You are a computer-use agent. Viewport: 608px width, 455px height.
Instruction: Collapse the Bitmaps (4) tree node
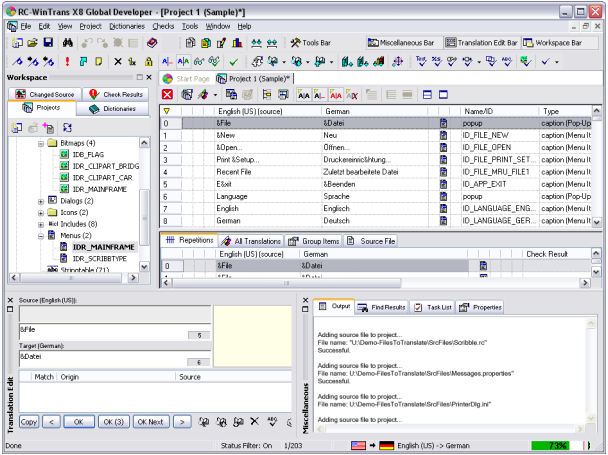(41, 144)
